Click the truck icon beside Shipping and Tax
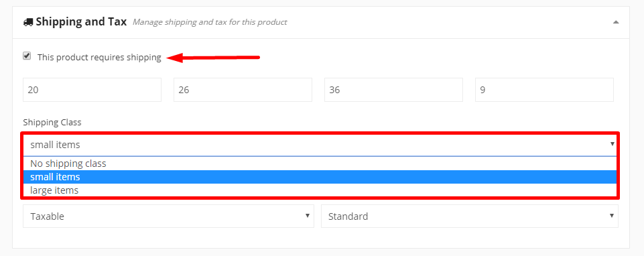Image resolution: width=644 pixels, height=256 pixels. (x=28, y=22)
